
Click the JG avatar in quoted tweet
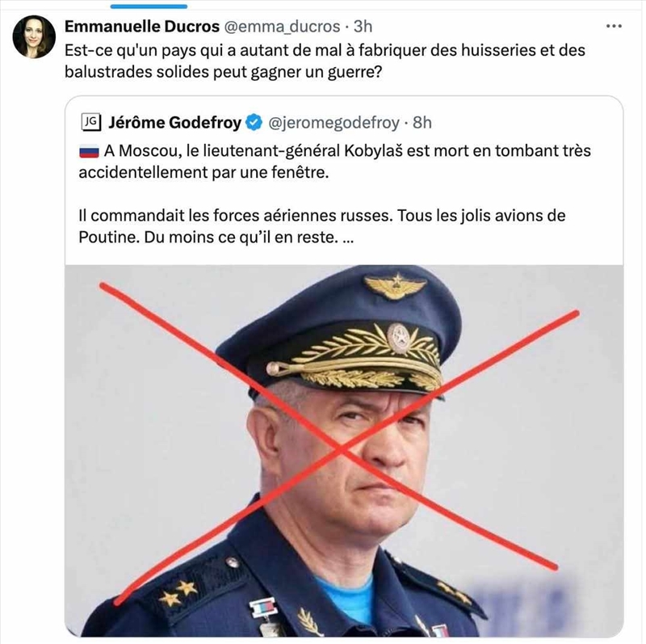(x=91, y=122)
